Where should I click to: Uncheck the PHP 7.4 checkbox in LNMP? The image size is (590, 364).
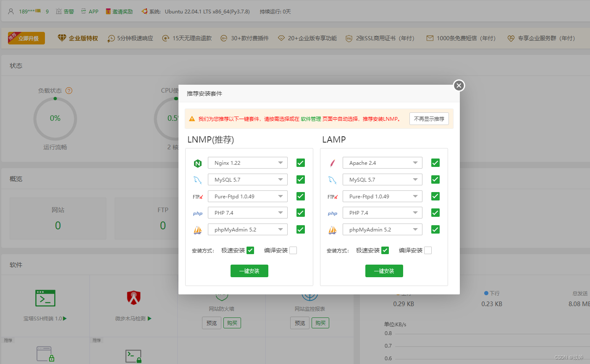(301, 213)
